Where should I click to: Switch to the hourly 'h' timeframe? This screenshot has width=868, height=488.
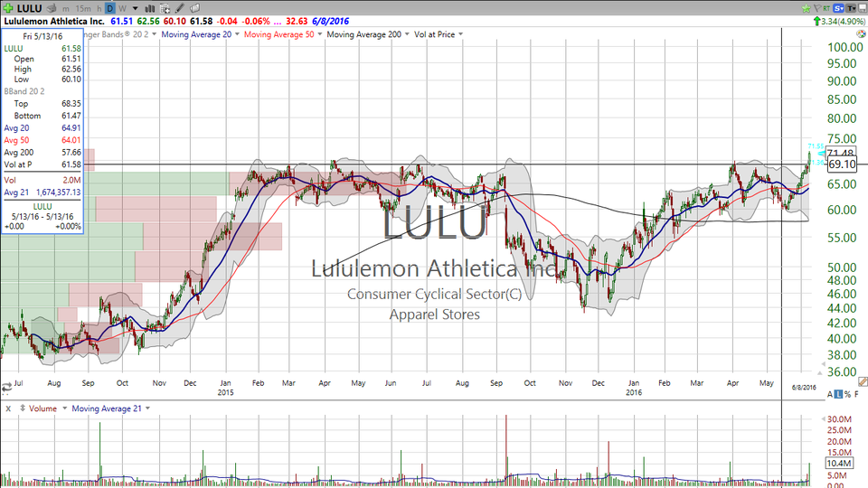pyautogui.click(x=99, y=8)
